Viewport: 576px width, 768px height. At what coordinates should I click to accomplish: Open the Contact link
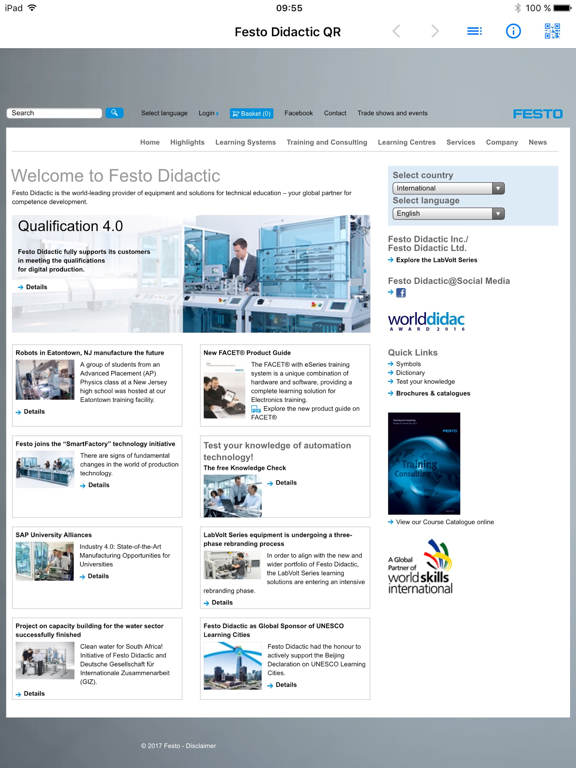tap(335, 113)
